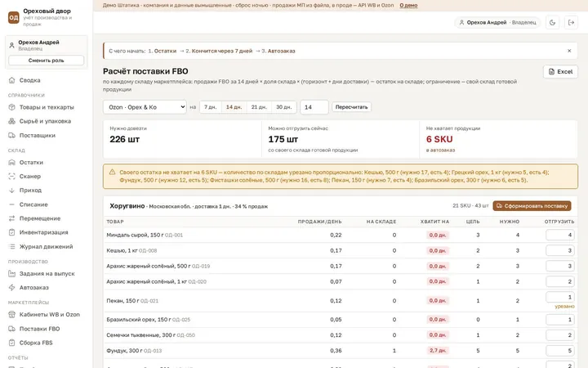Screen dimensions: 588x368
Task: Click the '175 шт' value
Action: point(283,139)
